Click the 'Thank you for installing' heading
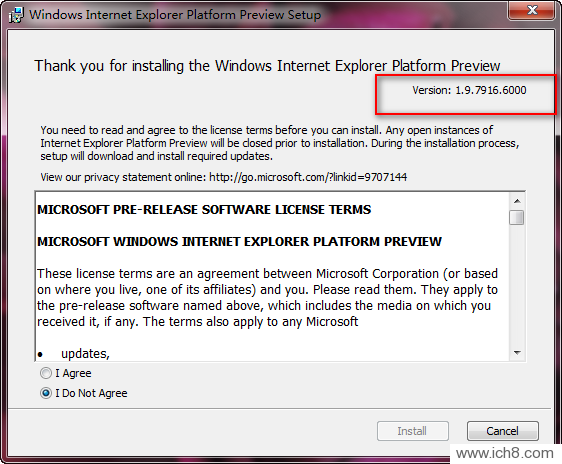This screenshot has width=562, height=464. pos(267,66)
